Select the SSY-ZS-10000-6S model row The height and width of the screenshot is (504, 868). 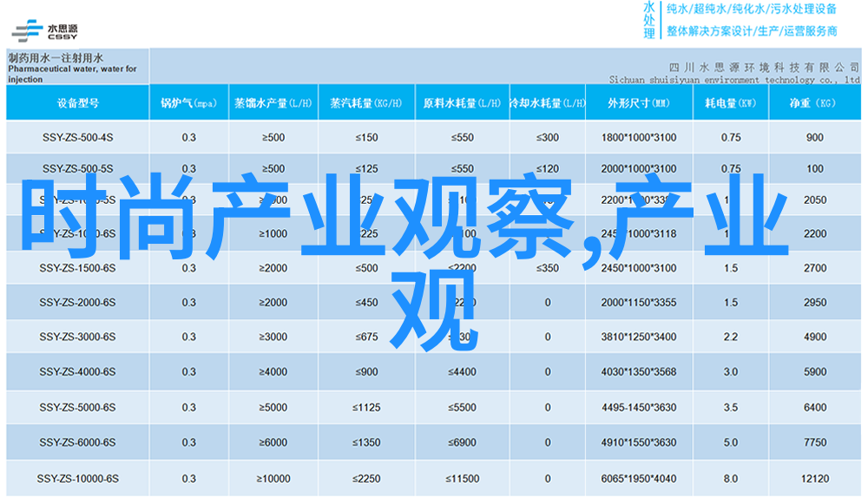tap(77, 479)
